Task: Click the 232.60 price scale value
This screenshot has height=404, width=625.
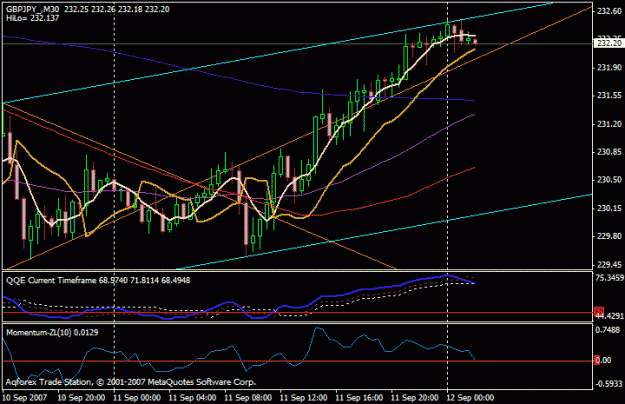Action: tap(609, 11)
